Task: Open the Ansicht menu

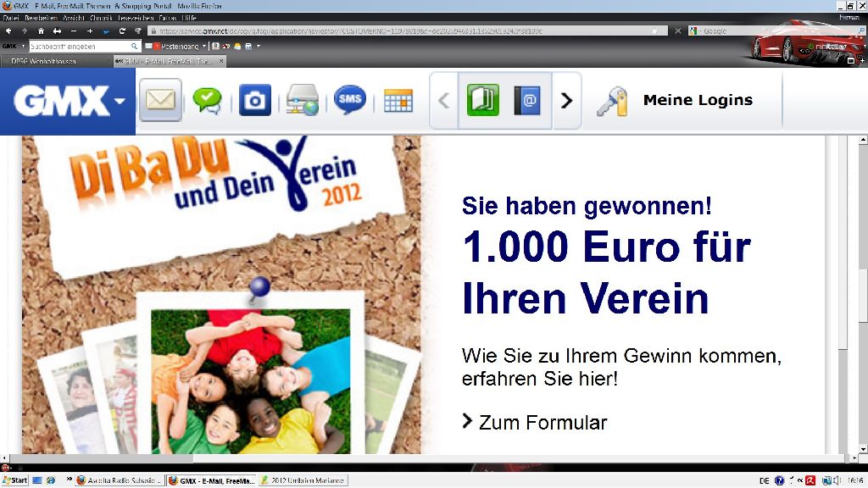Action: point(74,18)
